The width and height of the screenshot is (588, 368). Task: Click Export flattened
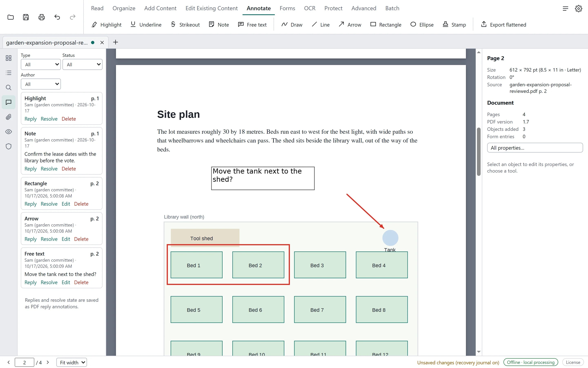coord(503,25)
